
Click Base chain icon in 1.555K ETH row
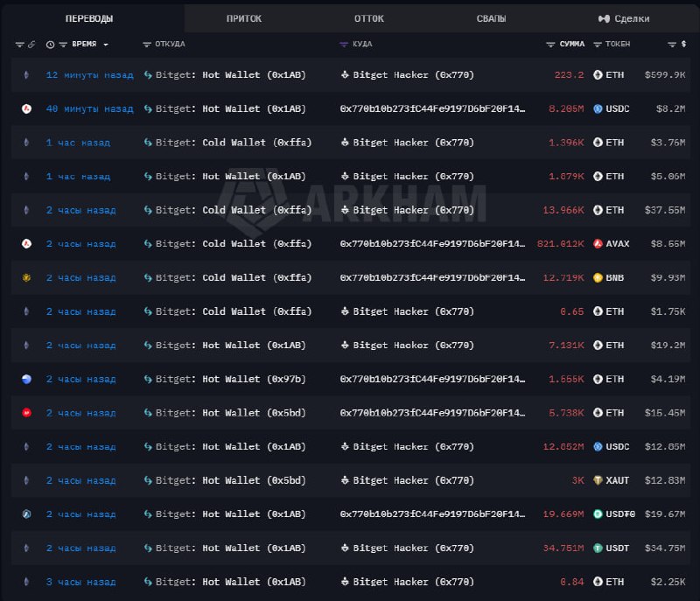tap(26, 380)
